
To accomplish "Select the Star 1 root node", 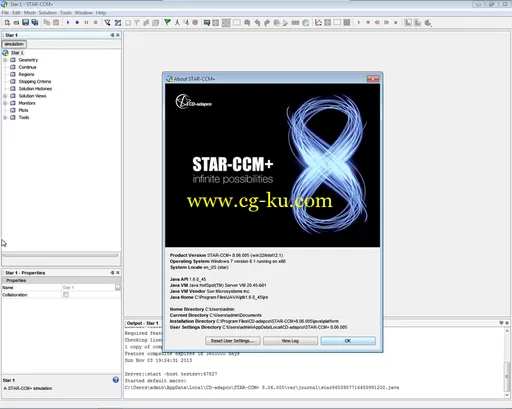I will pos(17,53).
